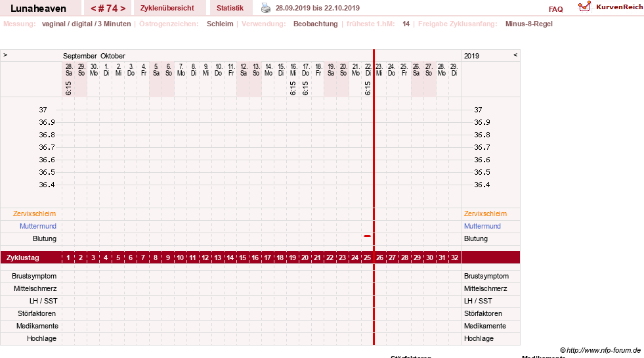Click the left 'Medikamente' row label
The height and width of the screenshot is (358, 644).
37,326
